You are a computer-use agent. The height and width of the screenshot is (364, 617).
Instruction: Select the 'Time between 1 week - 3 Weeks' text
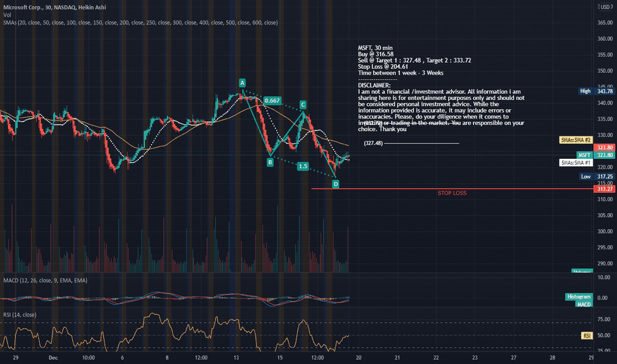401,73
